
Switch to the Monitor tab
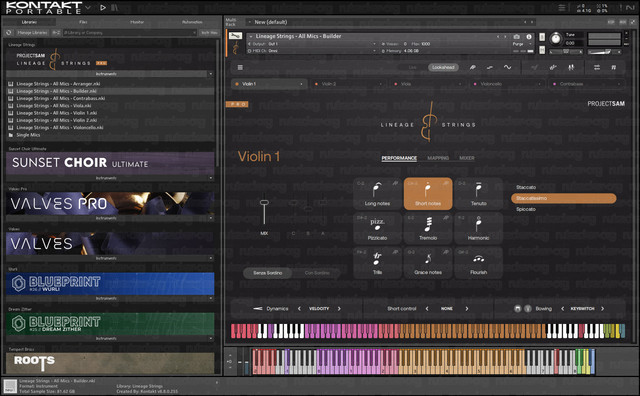click(x=137, y=22)
